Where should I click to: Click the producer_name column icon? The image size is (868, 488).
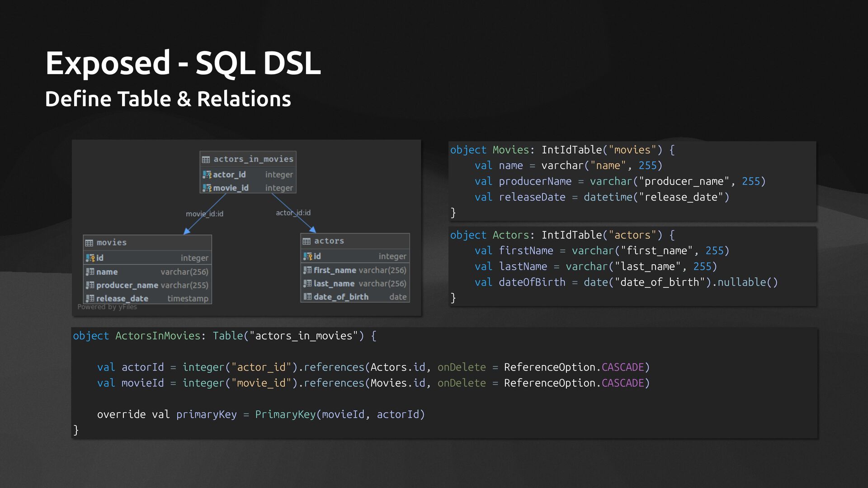[90, 285]
